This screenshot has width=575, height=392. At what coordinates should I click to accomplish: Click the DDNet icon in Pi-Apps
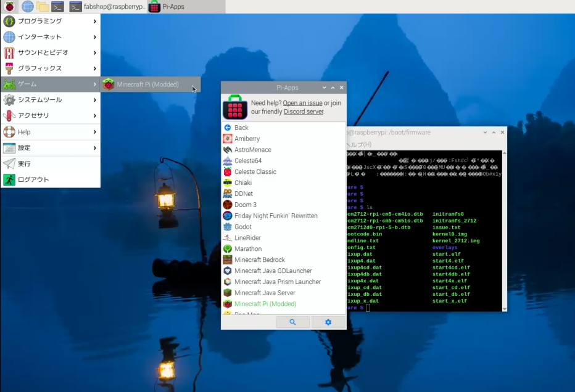(x=228, y=194)
